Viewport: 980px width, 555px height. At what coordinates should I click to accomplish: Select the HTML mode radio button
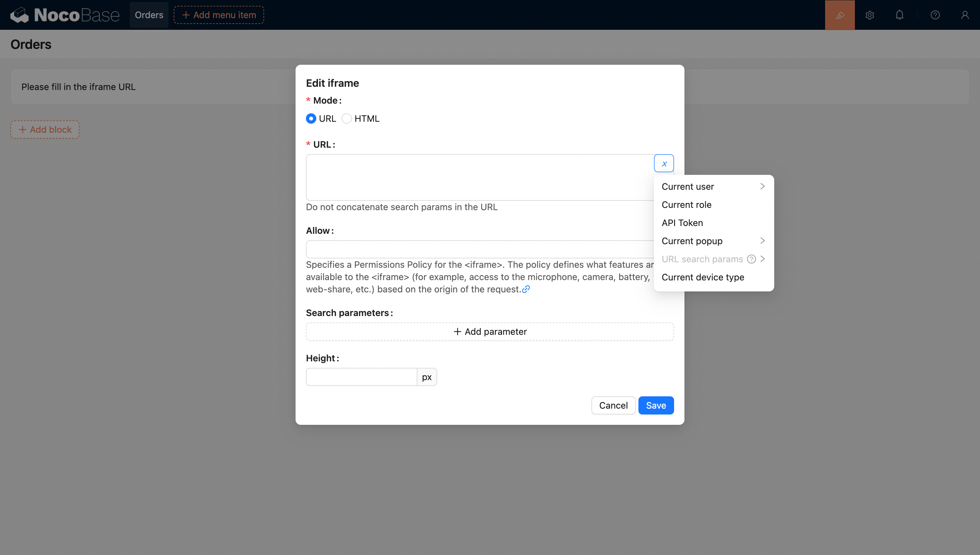[346, 119]
